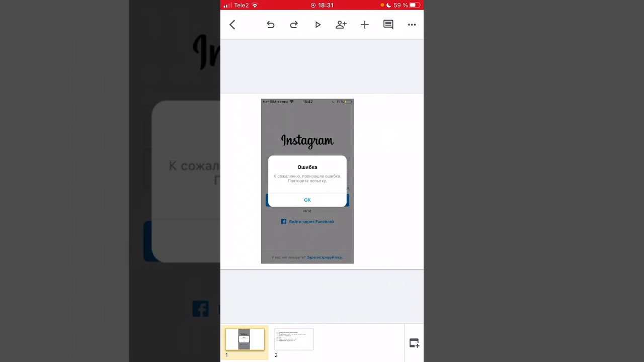This screenshot has width=644, height=362.
Task: Tap the Wi-Fi icon in the status bar
Action: click(x=255, y=5)
